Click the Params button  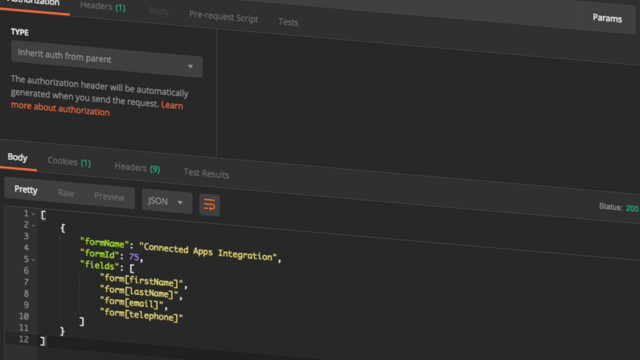607,18
